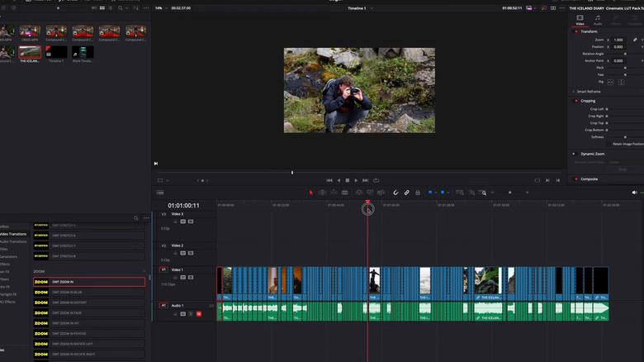This screenshot has width=644, height=362.
Task: Click the position lock padlock icon
Action: click(417, 193)
